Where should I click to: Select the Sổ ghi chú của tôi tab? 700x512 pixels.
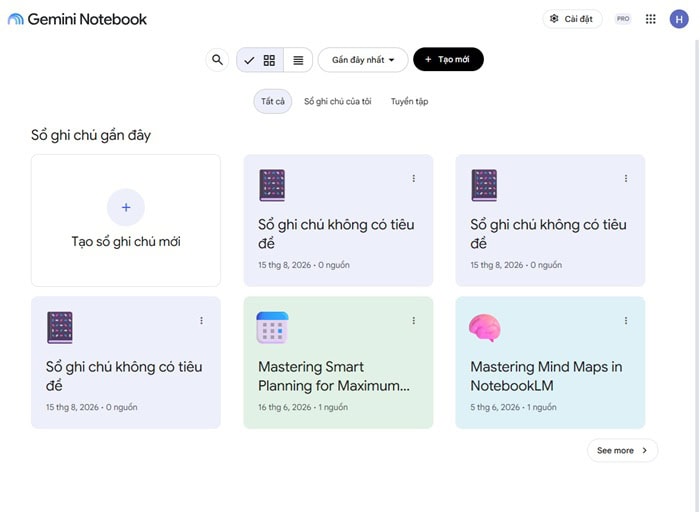pos(338,101)
